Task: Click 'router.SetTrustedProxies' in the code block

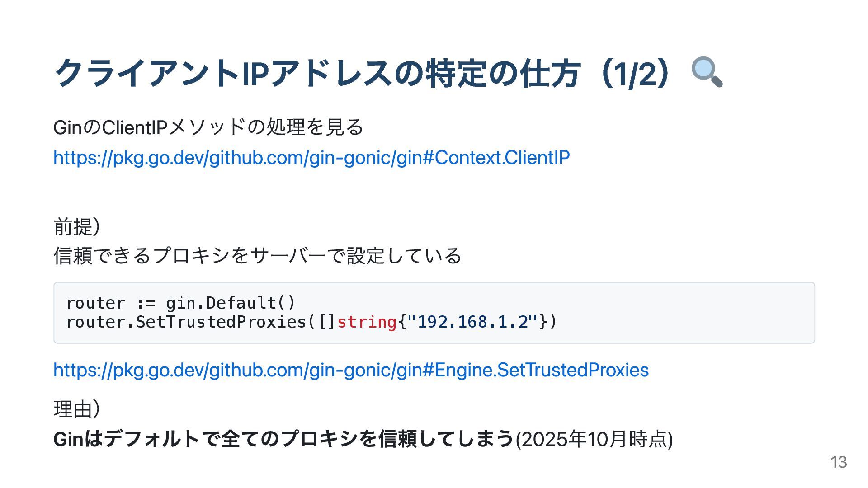Action: pyautogui.click(x=186, y=322)
